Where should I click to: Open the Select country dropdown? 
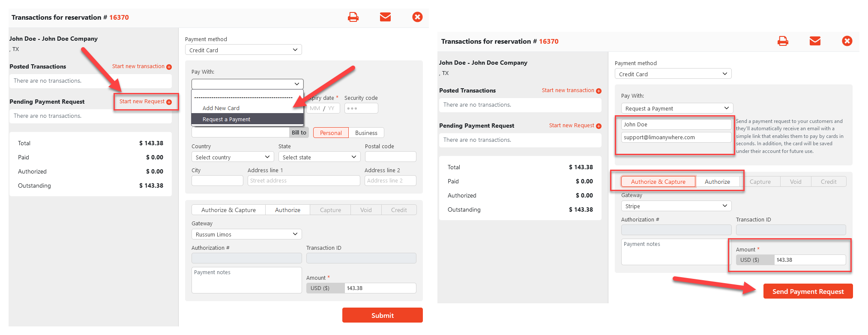point(232,157)
